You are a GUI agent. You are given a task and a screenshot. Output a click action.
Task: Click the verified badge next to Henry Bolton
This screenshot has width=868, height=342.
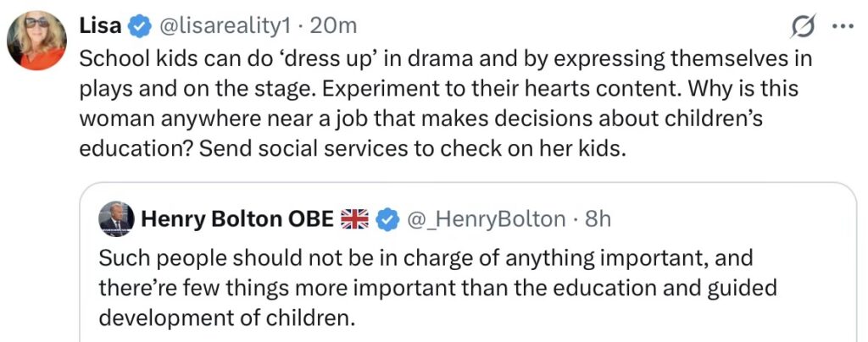click(x=388, y=220)
